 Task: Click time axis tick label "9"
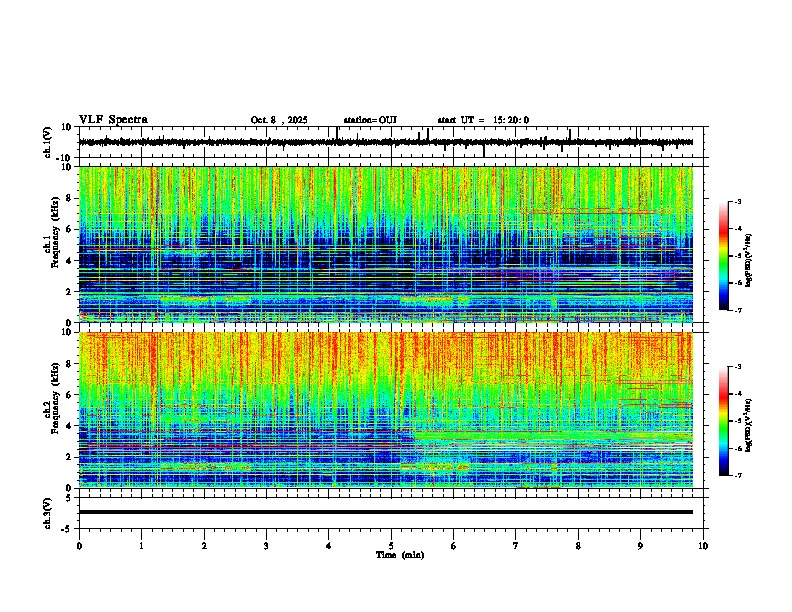[x=640, y=546]
